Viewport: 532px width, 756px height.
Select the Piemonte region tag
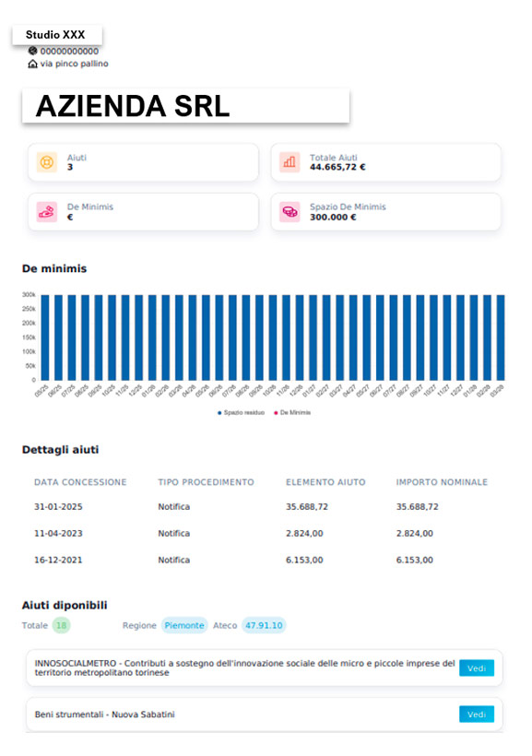coord(184,625)
